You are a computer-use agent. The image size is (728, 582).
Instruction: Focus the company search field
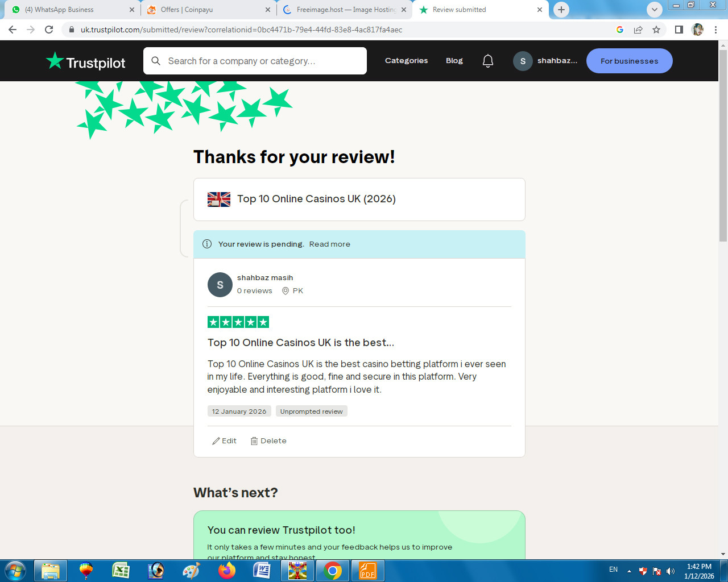point(255,61)
